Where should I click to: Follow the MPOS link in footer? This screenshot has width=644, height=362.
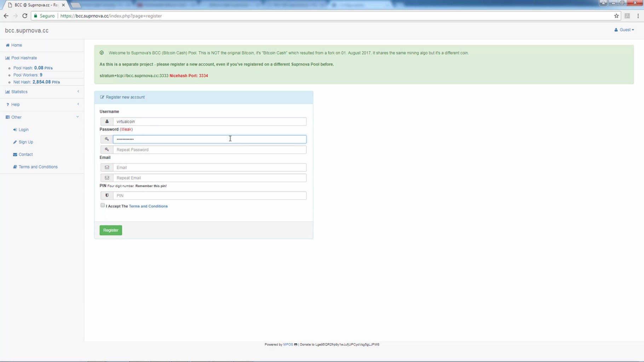click(288, 345)
